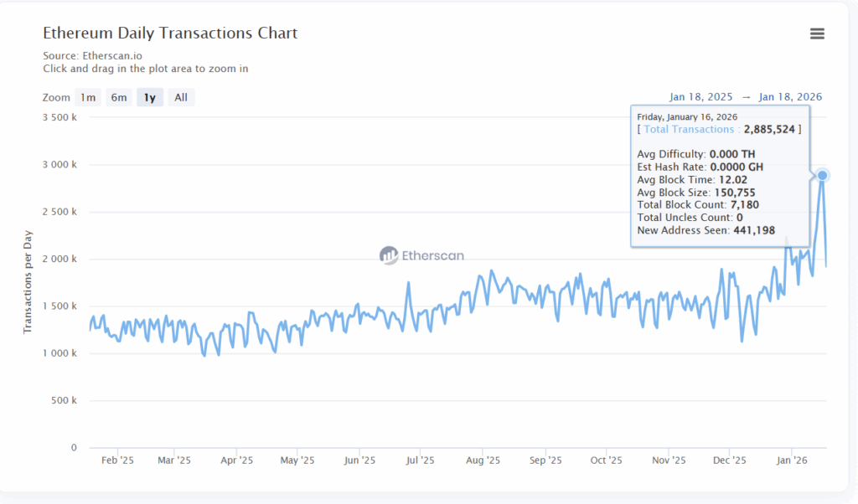Click the Transactions per Day axis title
The height and width of the screenshot is (504, 858).
[x=28, y=282]
